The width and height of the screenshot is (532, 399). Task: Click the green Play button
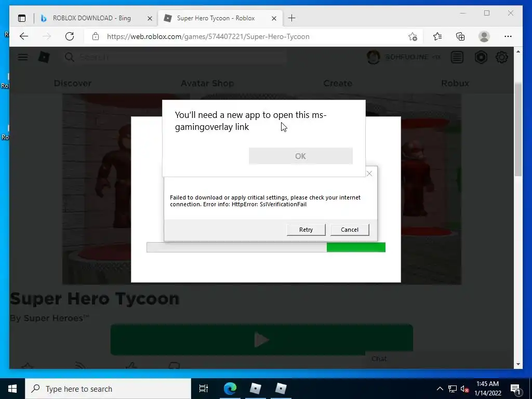(x=262, y=340)
